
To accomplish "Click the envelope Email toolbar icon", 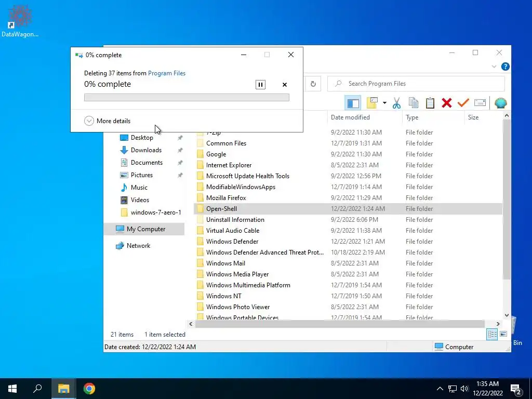I will point(480,103).
